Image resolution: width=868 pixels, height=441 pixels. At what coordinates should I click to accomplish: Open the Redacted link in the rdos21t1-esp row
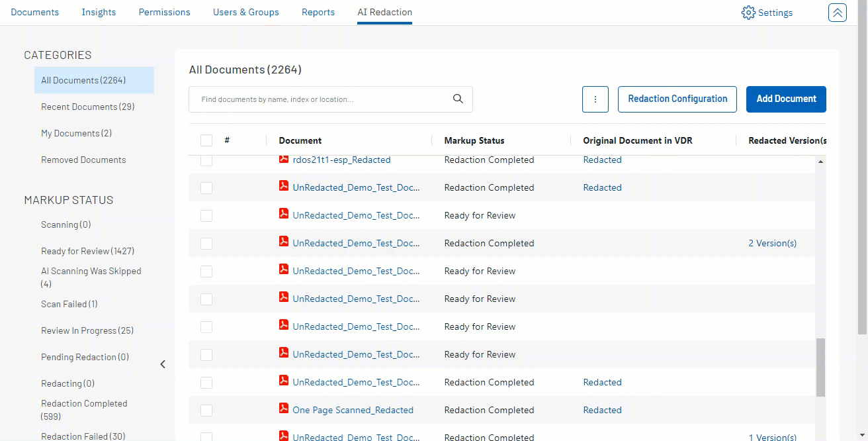[602, 160]
